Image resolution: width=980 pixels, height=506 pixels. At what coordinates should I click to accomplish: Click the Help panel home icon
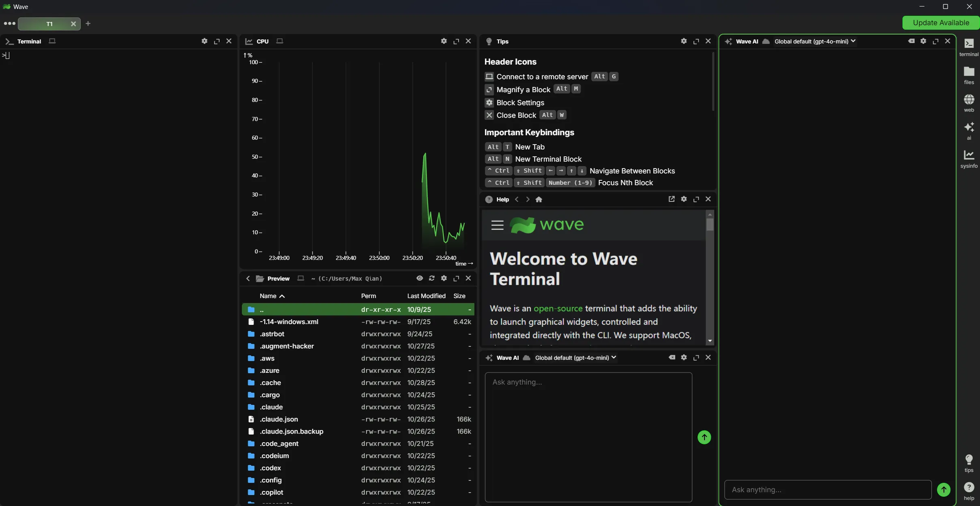tap(538, 199)
